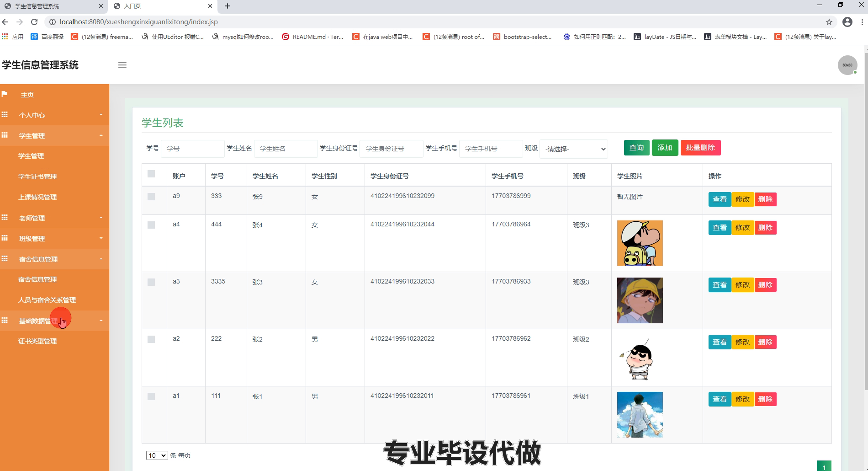The image size is (868, 471).
Task: Check the row checkbox for a1
Action: click(x=151, y=396)
